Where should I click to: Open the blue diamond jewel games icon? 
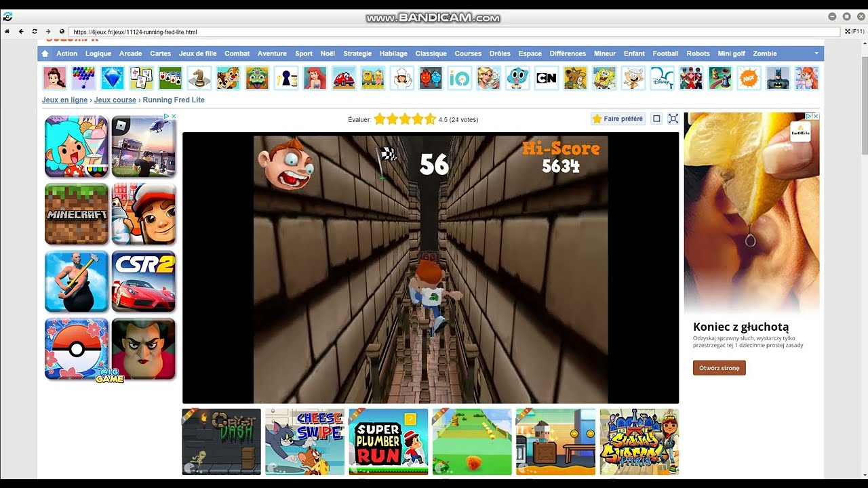click(x=113, y=78)
